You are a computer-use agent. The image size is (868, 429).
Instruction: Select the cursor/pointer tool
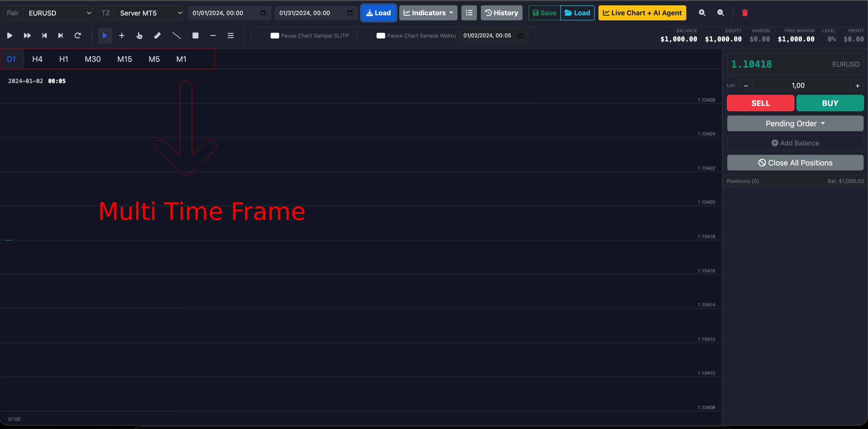[x=105, y=35]
